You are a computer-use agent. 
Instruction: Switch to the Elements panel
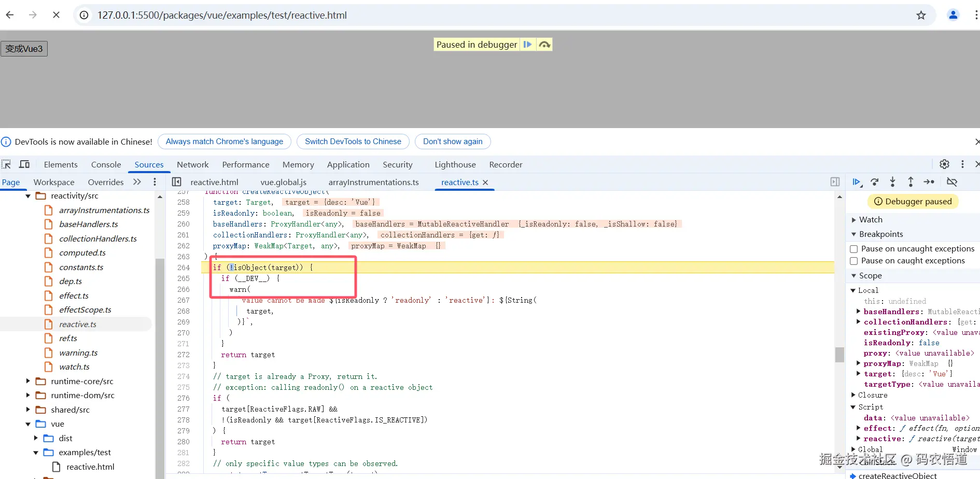pos(61,164)
